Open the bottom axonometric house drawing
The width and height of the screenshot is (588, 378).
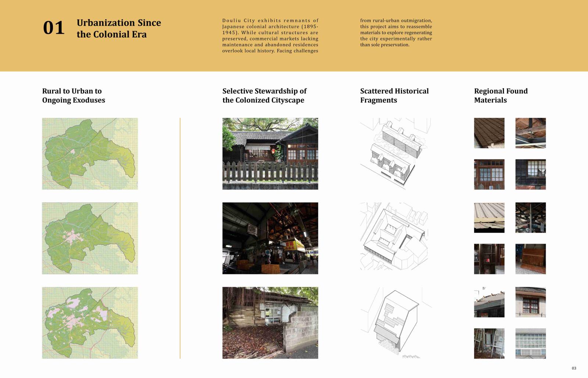tap(395, 323)
